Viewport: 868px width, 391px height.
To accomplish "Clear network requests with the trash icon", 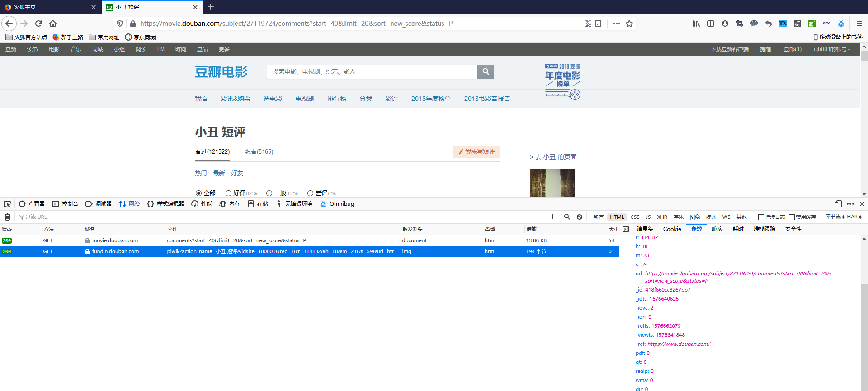I will 7,217.
